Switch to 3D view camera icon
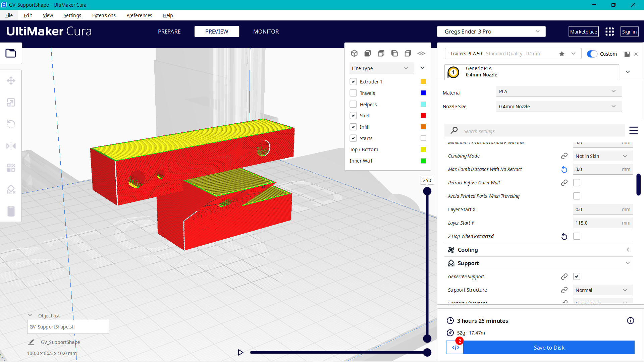Screen dimensions: 644x362 354,53
